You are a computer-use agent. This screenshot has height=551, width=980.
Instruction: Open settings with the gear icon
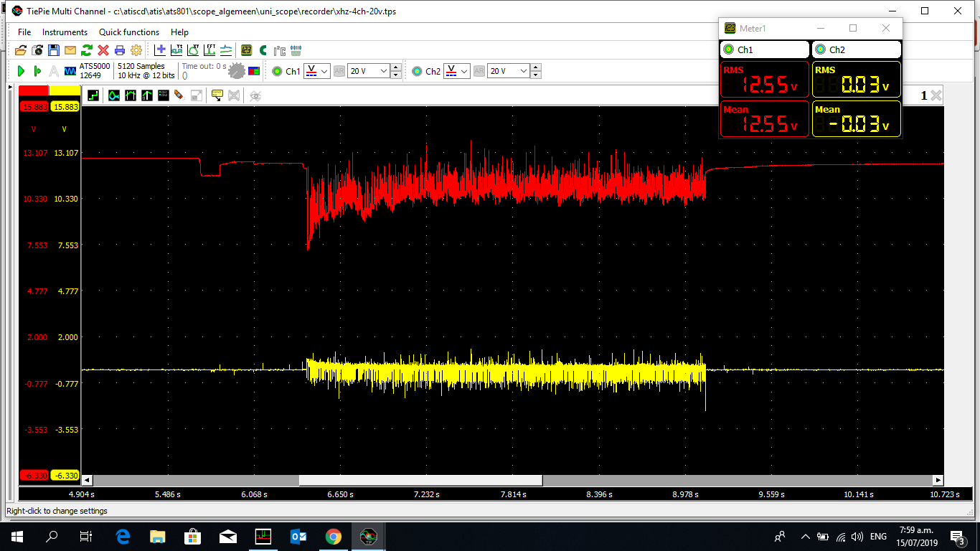136,50
